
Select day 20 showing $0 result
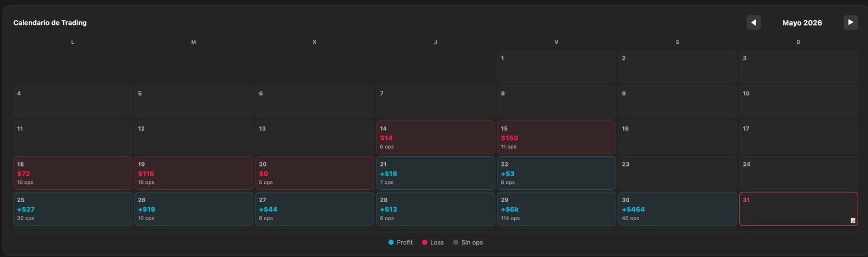315,173
